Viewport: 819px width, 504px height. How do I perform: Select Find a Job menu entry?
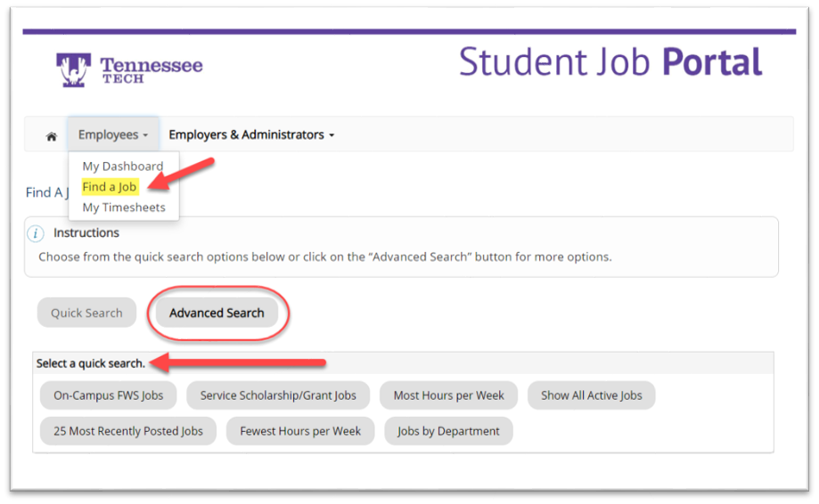point(111,187)
